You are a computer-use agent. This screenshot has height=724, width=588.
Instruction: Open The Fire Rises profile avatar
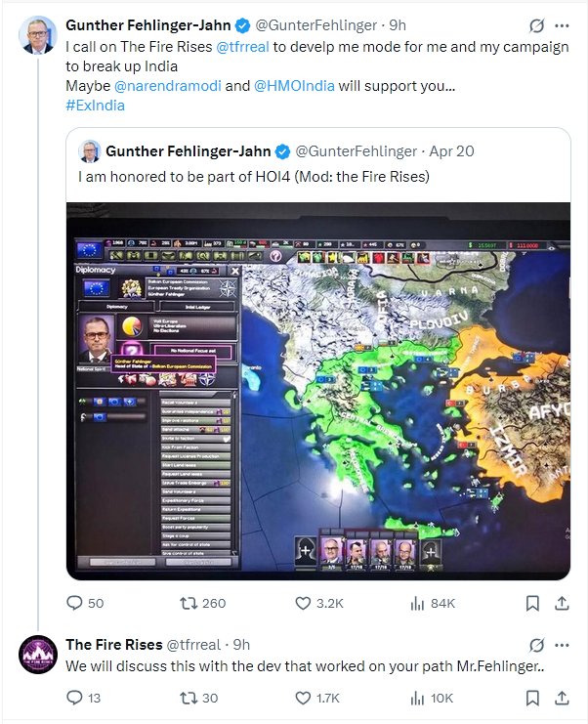[x=38, y=655]
